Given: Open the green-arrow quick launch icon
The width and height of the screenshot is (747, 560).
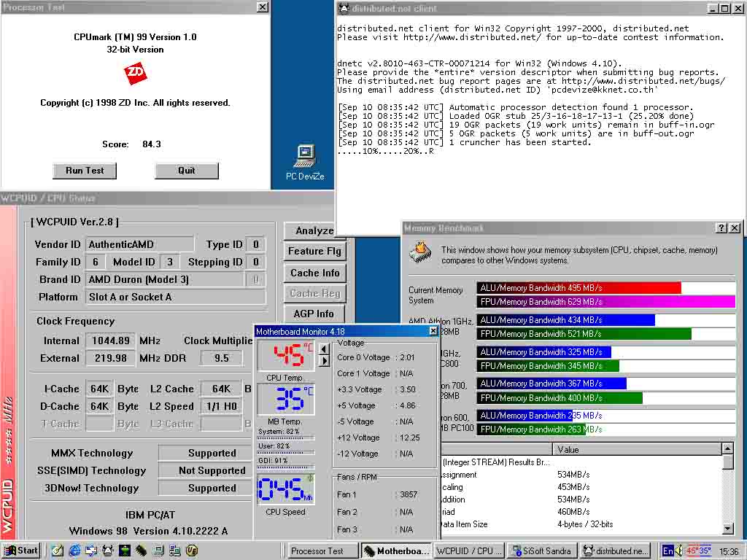Looking at the screenshot, I should tap(125, 551).
